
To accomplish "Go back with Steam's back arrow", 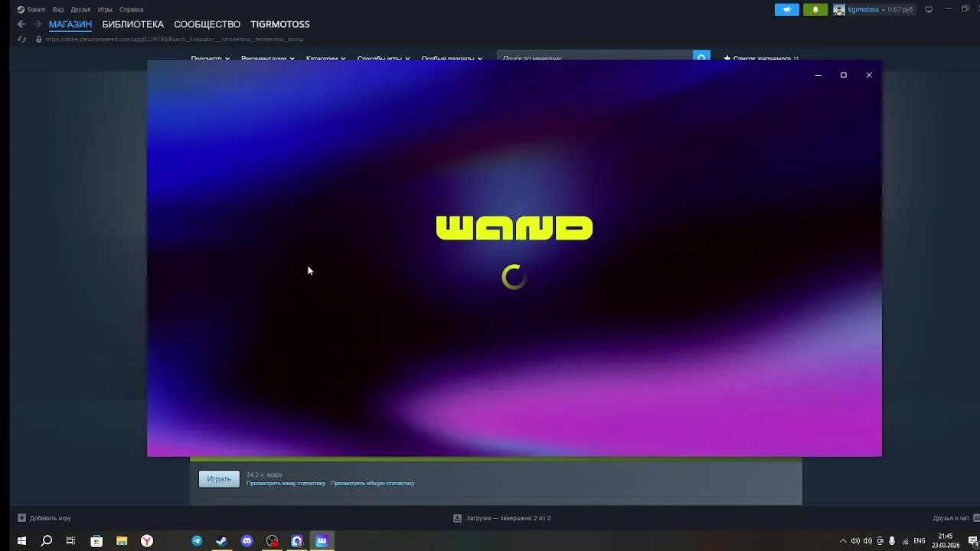I will pyautogui.click(x=21, y=24).
